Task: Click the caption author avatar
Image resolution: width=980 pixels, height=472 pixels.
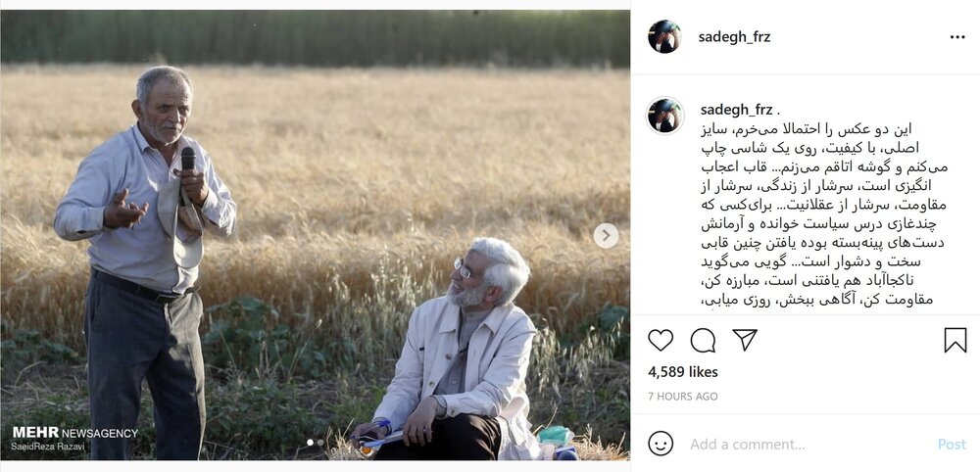Action: point(664,116)
